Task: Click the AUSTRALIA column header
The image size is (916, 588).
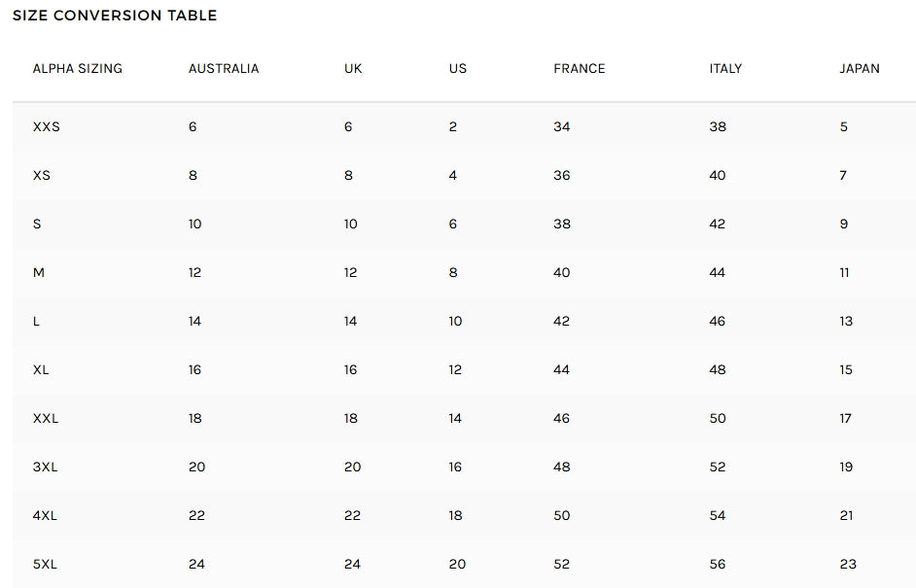Action: [x=224, y=69]
